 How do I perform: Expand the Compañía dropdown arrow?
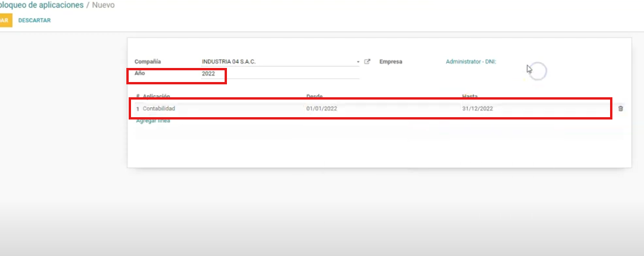point(358,62)
